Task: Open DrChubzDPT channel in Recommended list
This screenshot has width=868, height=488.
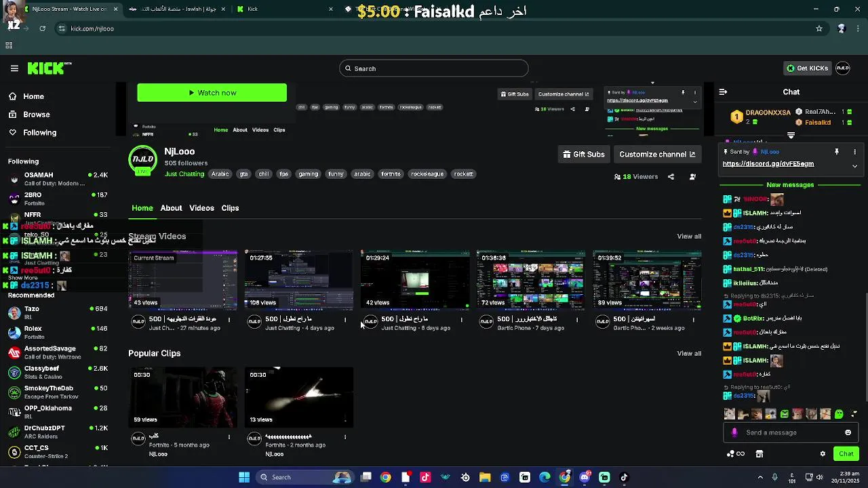Action: click(x=58, y=432)
